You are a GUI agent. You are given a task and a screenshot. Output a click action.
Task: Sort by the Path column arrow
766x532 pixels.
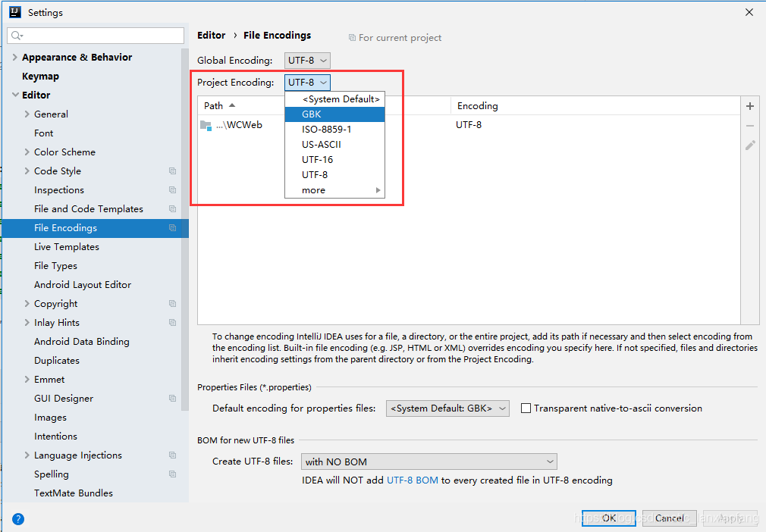232,105
